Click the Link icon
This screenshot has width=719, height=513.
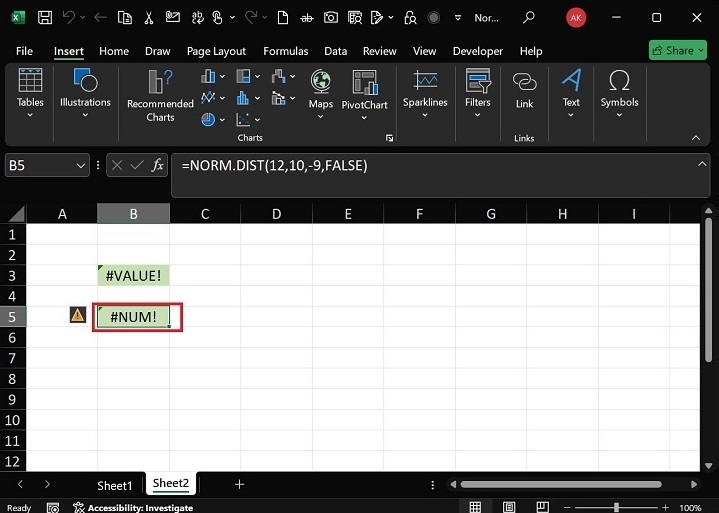[524, 90]
